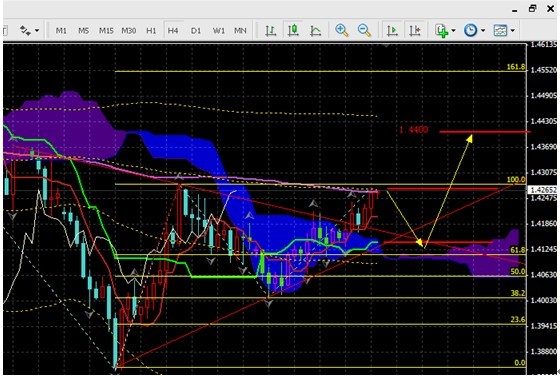Minimize the chart window
560x376 pixels.
tap(515, 11)
